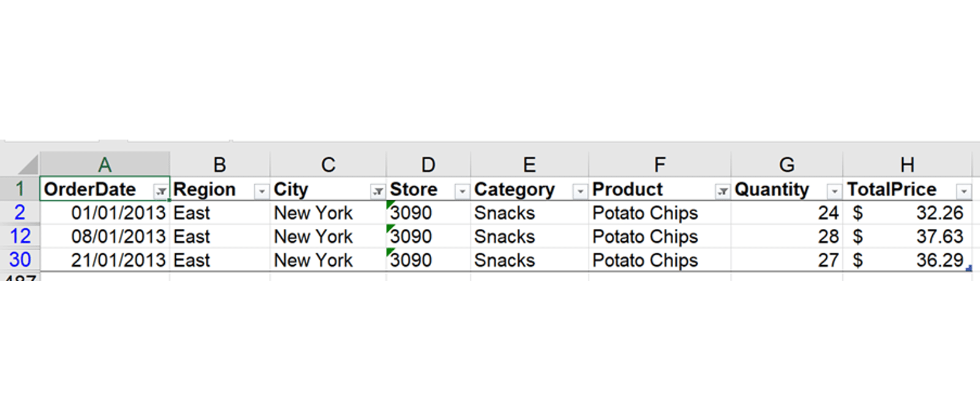Select column H header
The image size is (980, 420).
tap(907, 165)
